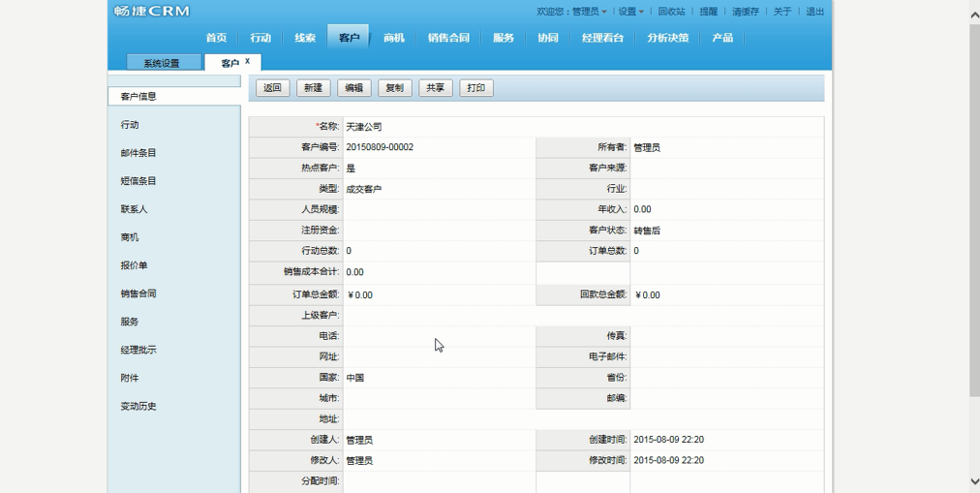Expand the 设置 dropdown menu
The width and height of the screenshot is (980, 493).
tap(630, 12)
